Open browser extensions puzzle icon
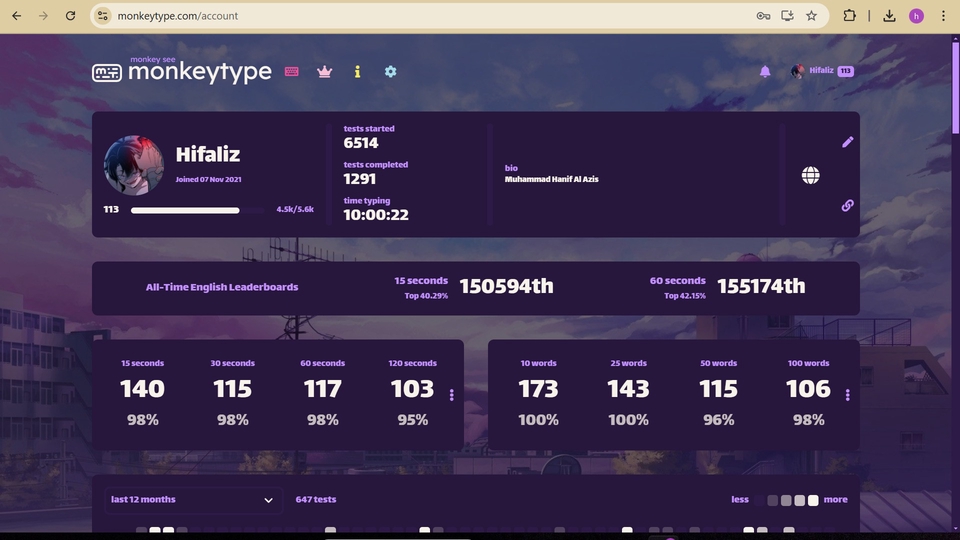Image resolution: width=960 pixels, height=540 pixels. (x=849, y=16)
